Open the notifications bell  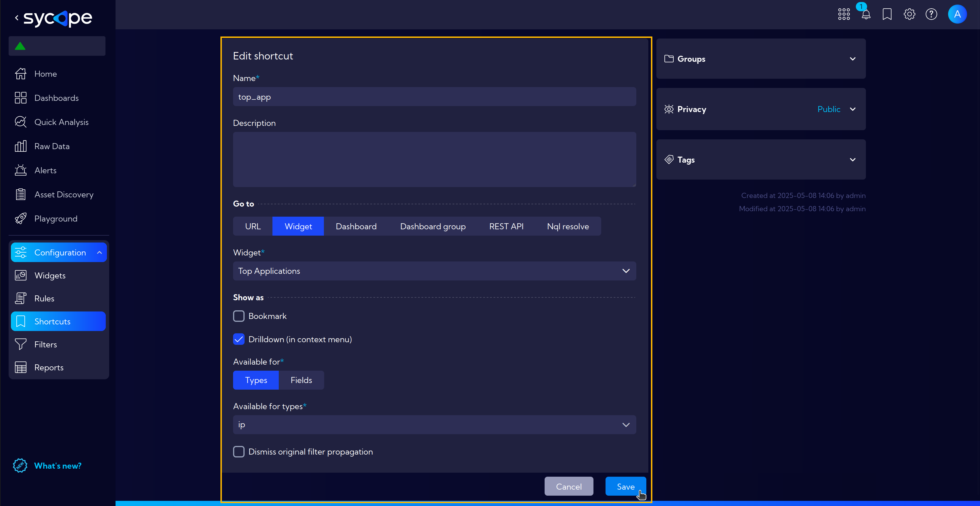point(866,14)
